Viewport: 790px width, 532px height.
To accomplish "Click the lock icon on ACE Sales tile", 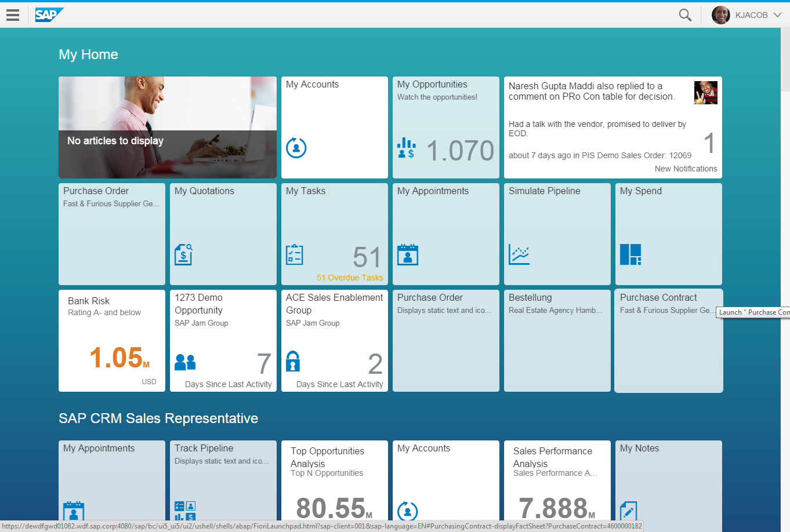I will point(293,361).
